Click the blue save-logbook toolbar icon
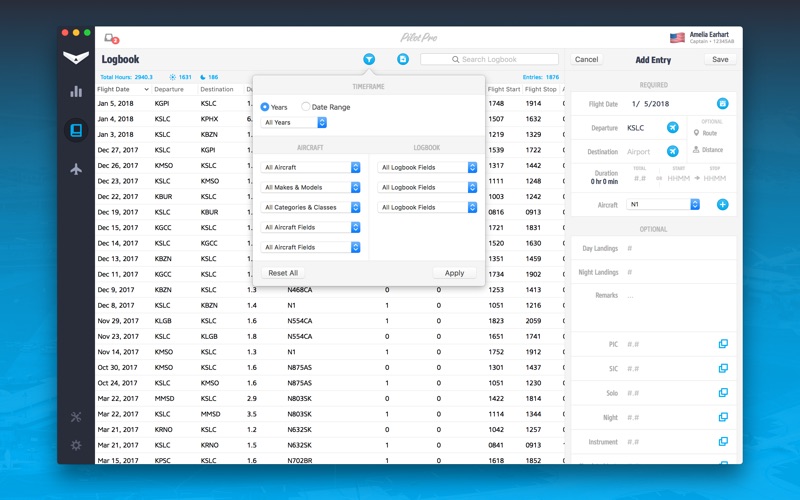 (403, 59)
